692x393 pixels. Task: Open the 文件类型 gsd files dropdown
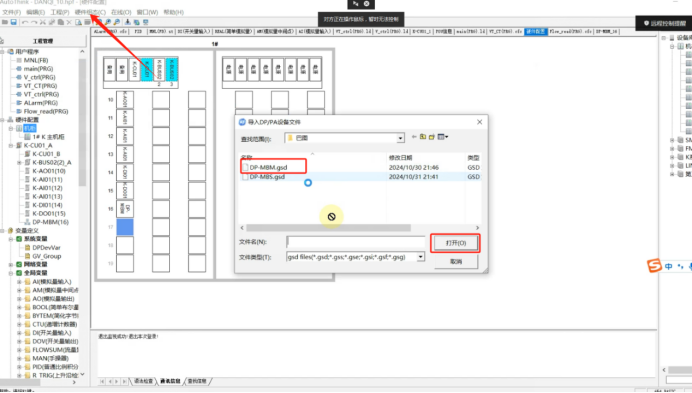pyautogui.click(x=421, y=257)
